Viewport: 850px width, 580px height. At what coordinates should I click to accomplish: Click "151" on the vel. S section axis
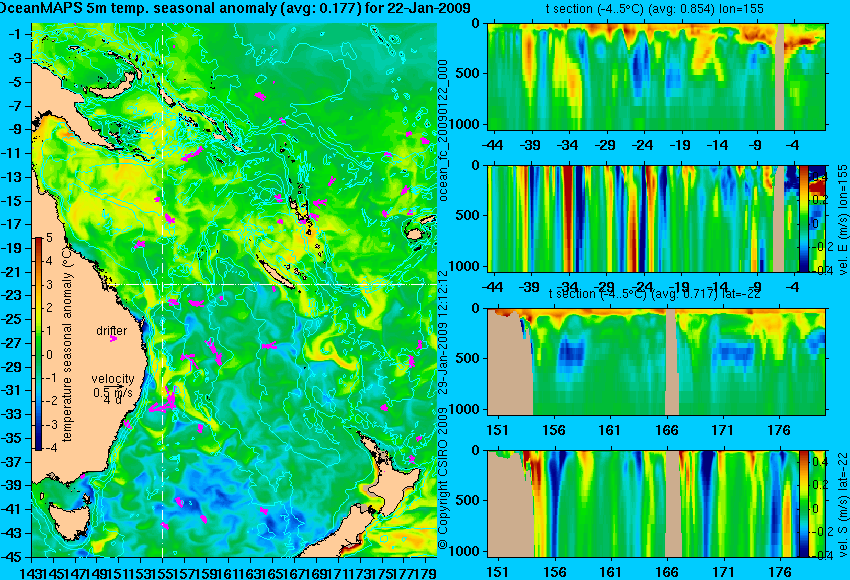click(498, 572)
